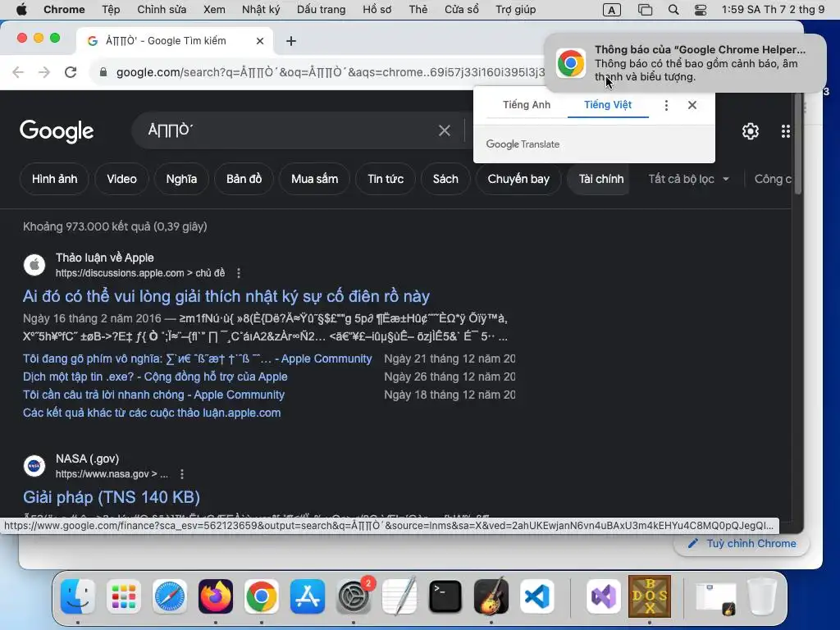Open Terminal from the Dock

click(445, 596)
